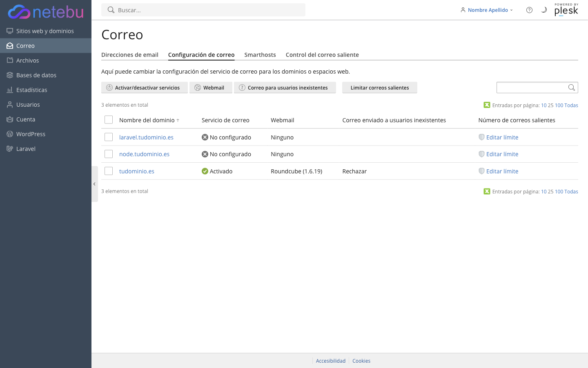Screen dimensions: 588x368
Task: Open the Nombre Apellido account dropdown
Action: (x=487, y=10)
